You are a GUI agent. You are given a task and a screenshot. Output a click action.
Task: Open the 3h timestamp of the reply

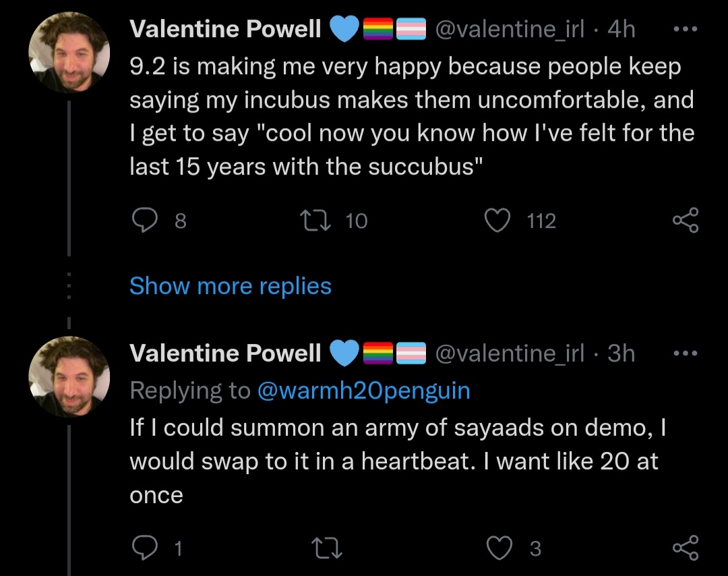[x=621, y=353]
